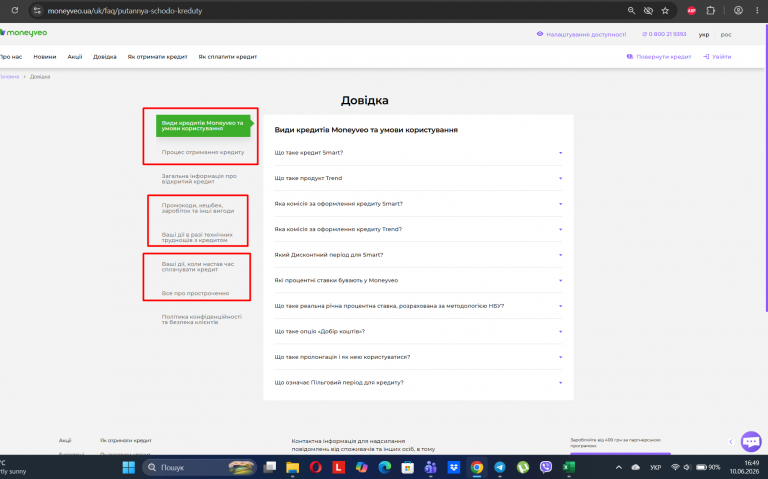This screenshot has width=768, height=479.
Task: Click the zoom magnifier icon in address bar
Action: click(631, 10)
